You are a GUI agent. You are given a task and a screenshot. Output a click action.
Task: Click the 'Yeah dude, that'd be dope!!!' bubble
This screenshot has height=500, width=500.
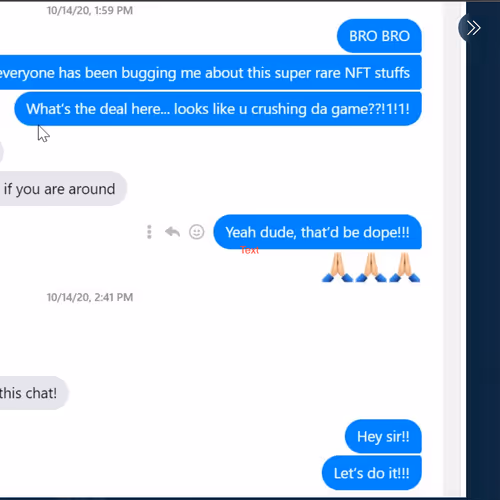pos(317,232)
